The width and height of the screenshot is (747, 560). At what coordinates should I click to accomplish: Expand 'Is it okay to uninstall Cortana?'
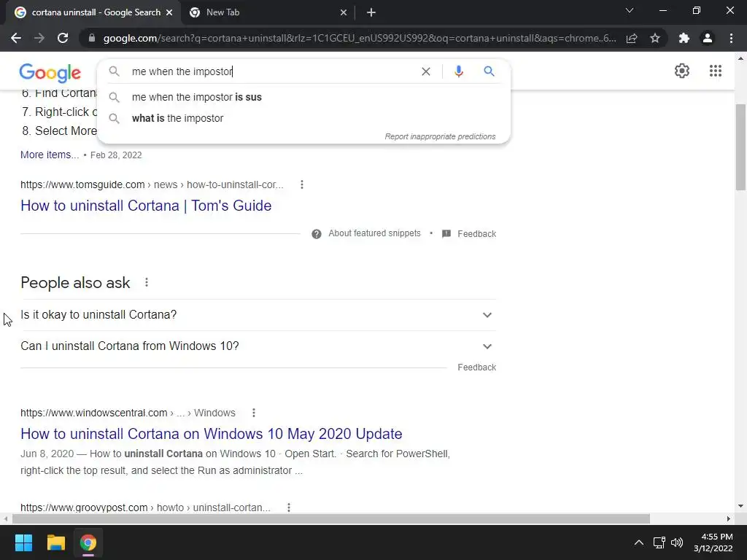point(258,315)
